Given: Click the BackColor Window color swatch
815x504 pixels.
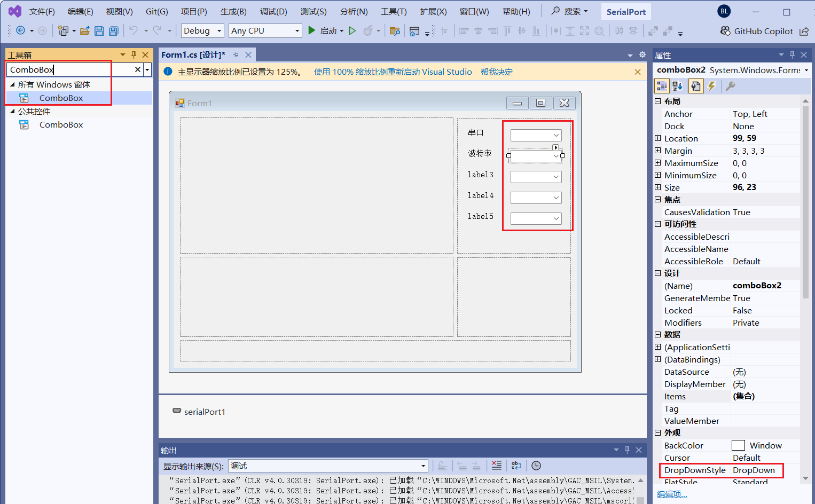Looking at the screenshot, I should tap(738, 445).
